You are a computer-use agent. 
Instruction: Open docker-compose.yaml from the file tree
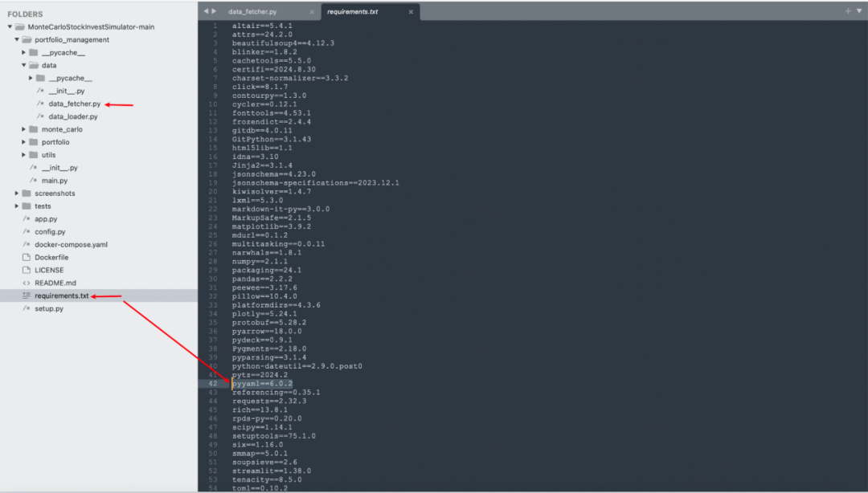tap(71, 245)
